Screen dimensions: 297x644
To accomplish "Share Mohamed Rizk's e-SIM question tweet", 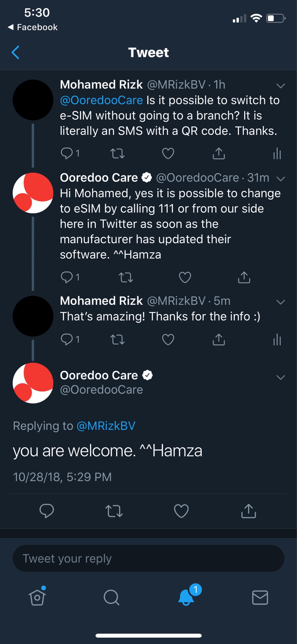I will [x=219, y=153].
